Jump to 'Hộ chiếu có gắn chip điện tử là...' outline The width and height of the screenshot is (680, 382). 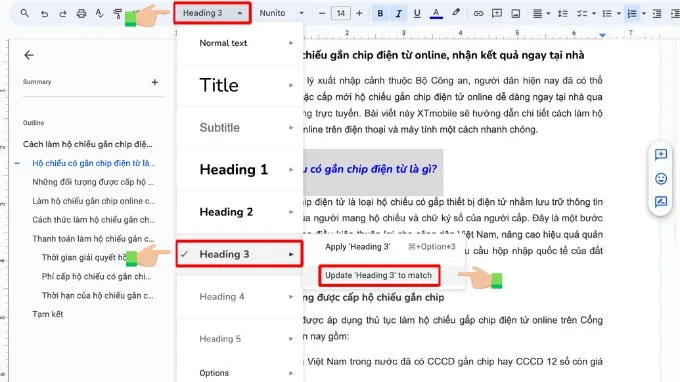[93, 163]
